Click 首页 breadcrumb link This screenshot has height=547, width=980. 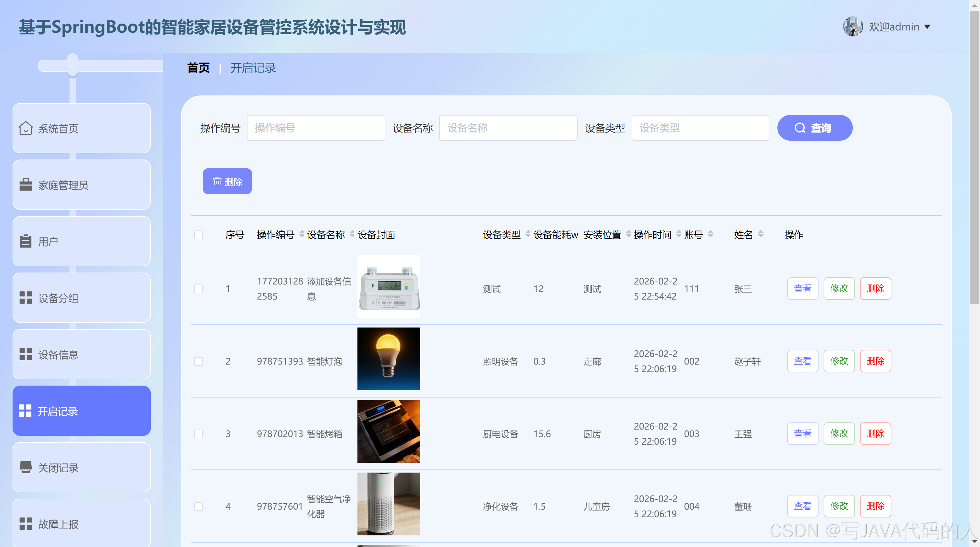coord(198,68)
